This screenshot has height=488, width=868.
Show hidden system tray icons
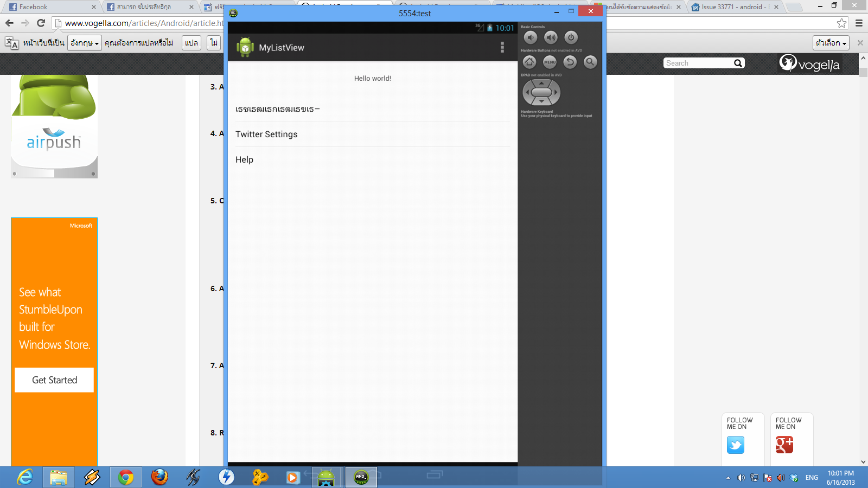click(x=728, y=478)
